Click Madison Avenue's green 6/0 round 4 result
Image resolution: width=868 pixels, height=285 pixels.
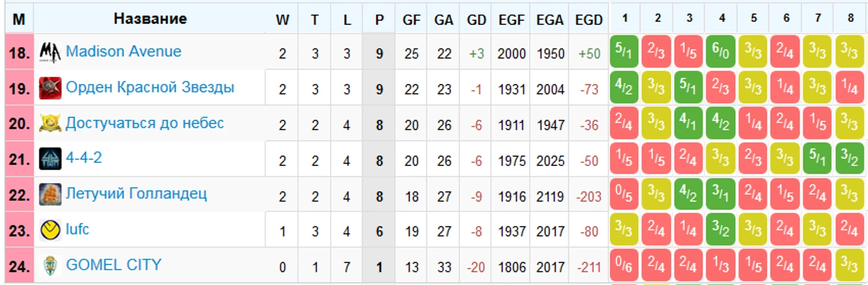click(721, 52)
